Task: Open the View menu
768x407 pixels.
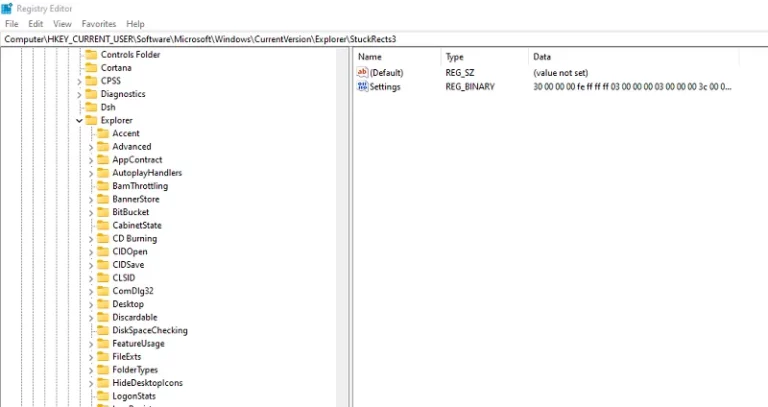Action: coord(62,24)
